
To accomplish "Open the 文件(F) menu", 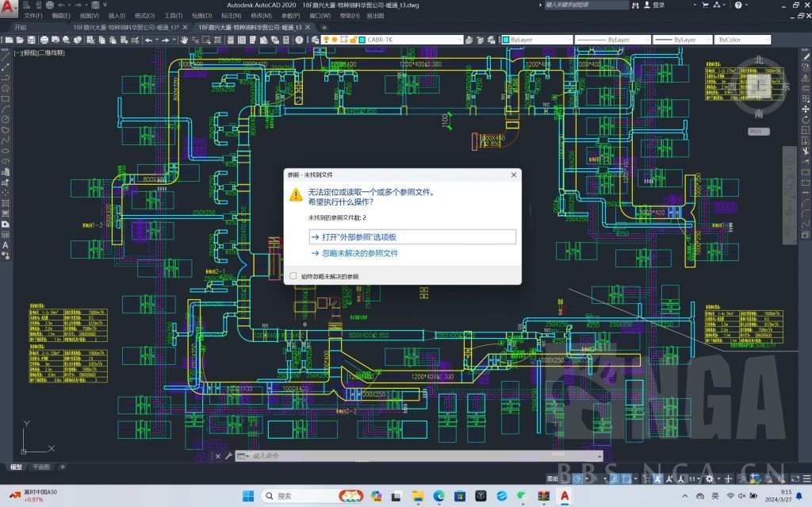I will point(33,15).
